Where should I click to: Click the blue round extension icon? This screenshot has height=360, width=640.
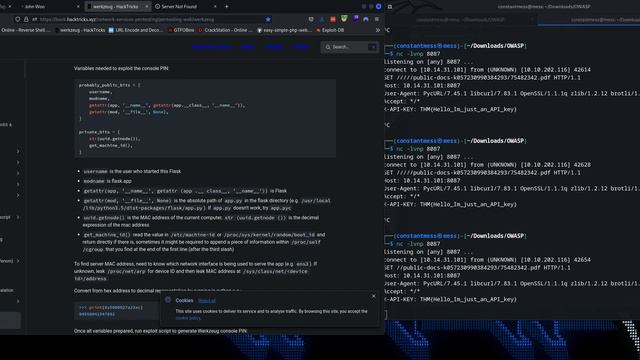(366, 19)
